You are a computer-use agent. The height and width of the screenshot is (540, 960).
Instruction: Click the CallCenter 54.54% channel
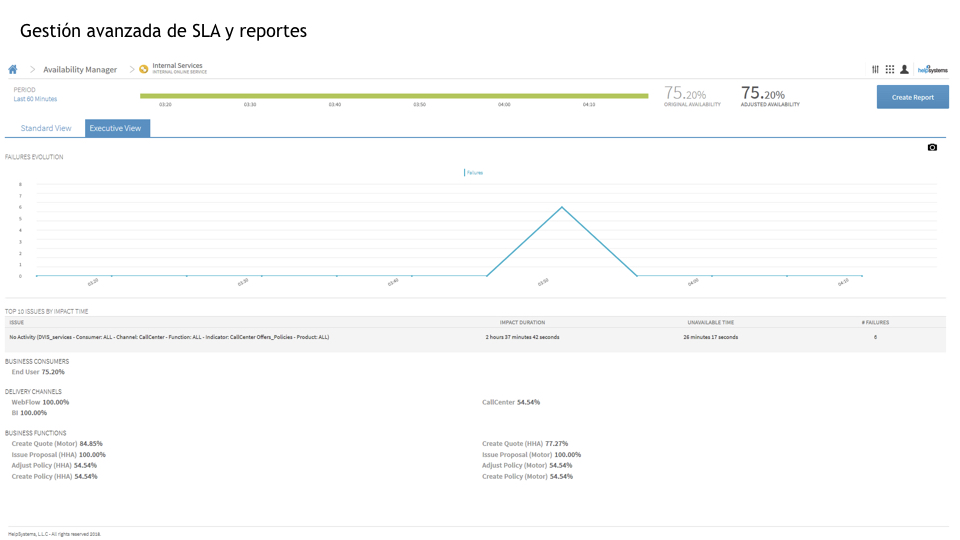[x=511, y=402]
